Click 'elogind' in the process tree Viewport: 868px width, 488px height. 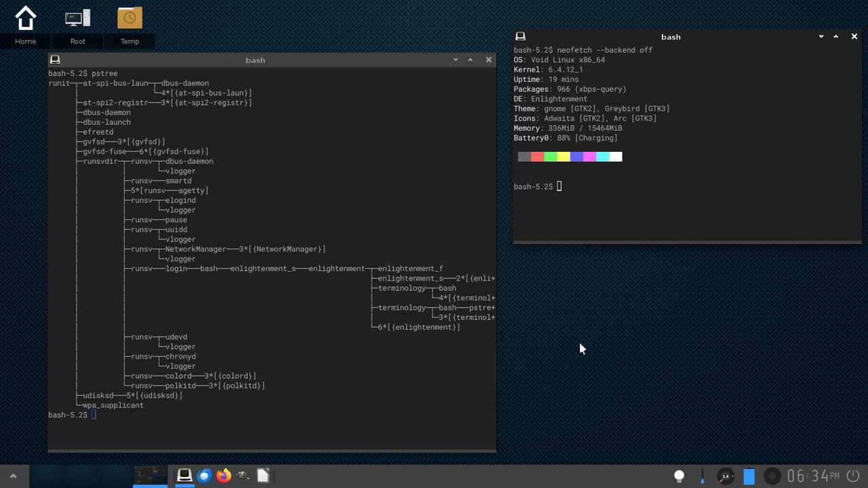tap(180, 201)
